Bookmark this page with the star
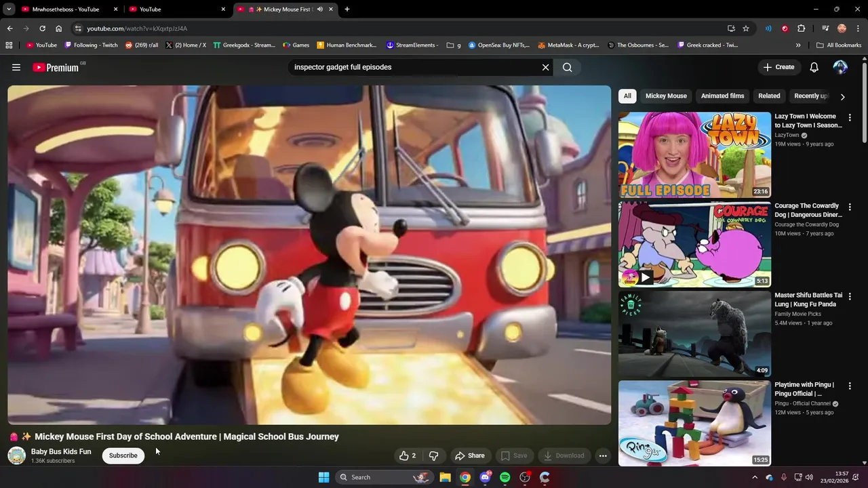 click(746, 28)
